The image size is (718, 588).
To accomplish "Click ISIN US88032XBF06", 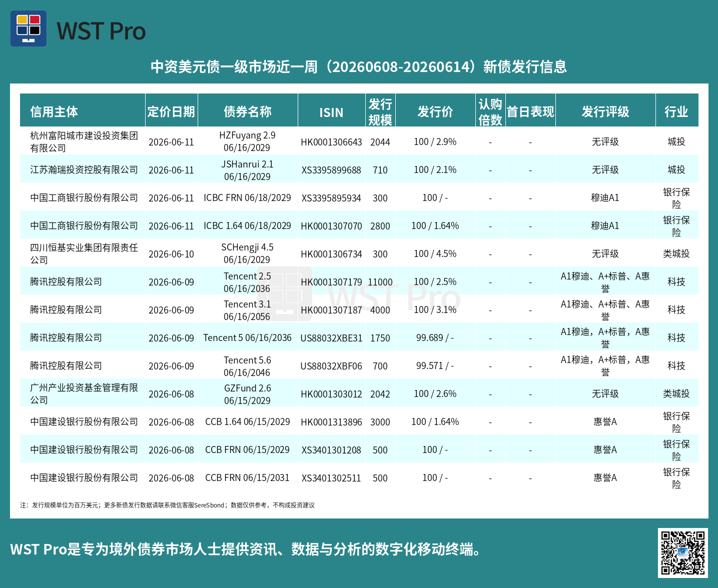I will [331, 366].
